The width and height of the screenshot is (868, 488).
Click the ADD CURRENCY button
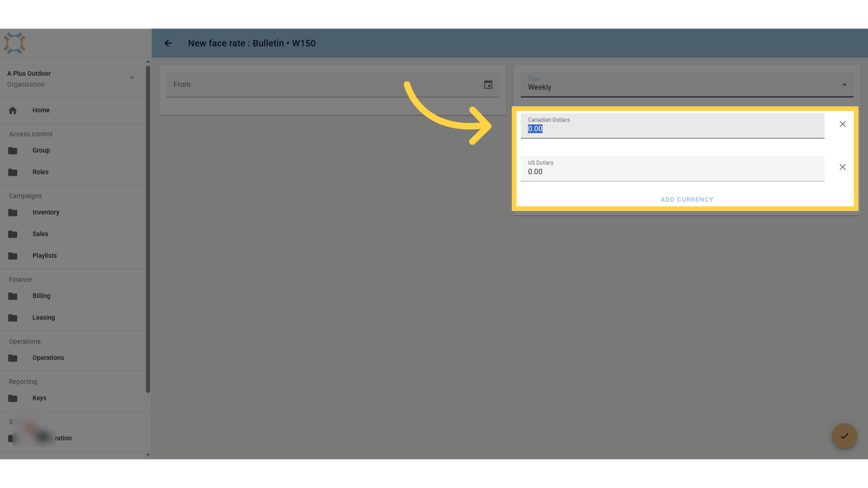(687, 200)
